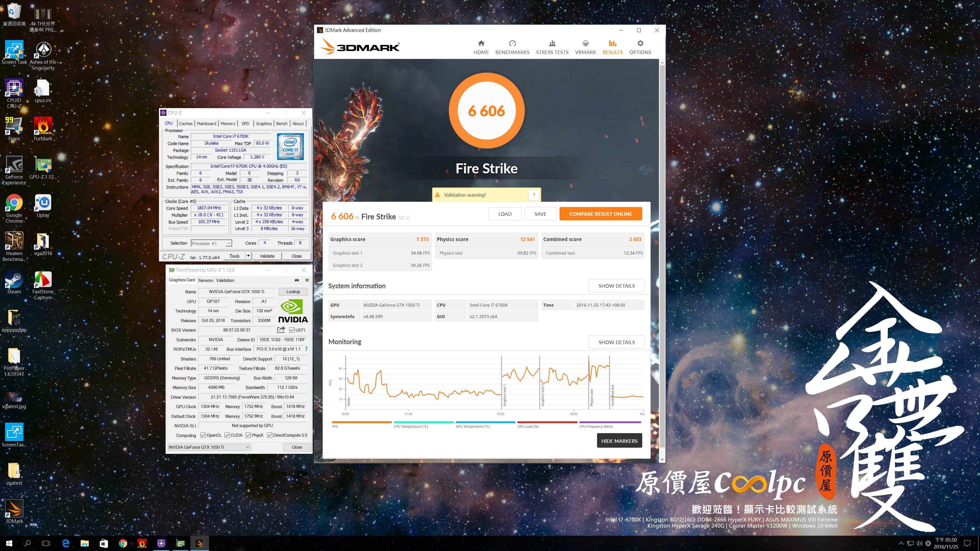980x551 pixels.
Task: Open taskbar search
Action: click(27, 543)
